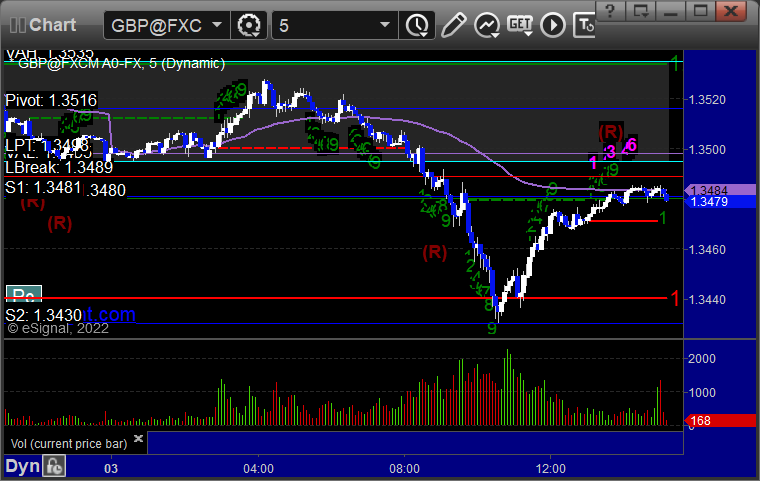Image resolution: width=760 pixels, height=481 pixels.
Task: Open the GET studies icon
Action: click(520, 25)
